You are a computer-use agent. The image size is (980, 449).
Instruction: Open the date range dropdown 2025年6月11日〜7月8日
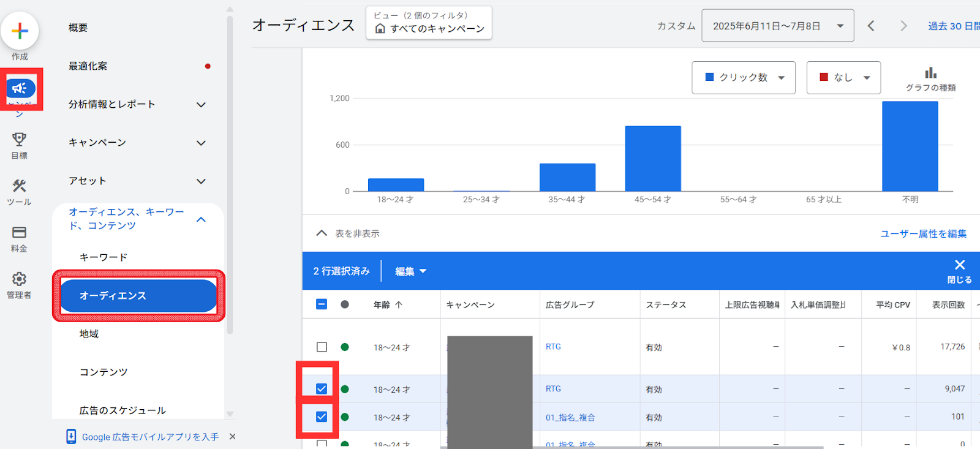pos(778,26)
